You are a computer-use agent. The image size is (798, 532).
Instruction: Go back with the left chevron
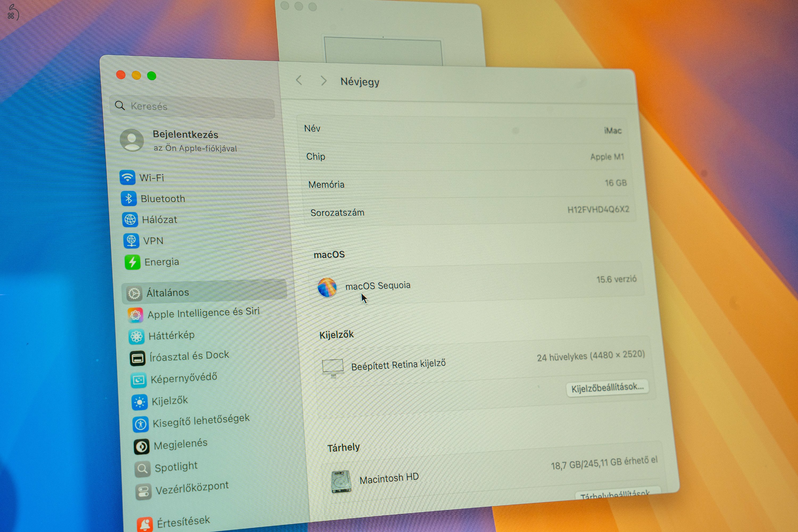click(299, 80)
